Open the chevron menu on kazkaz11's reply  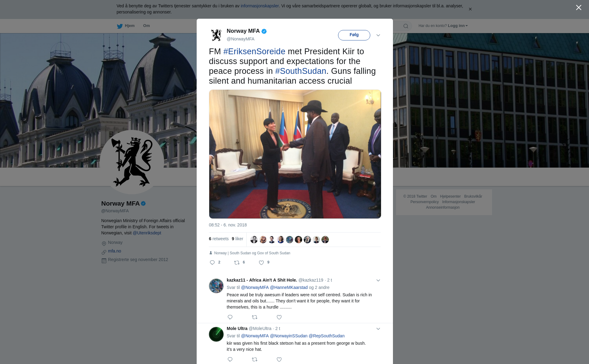[378, 280]
